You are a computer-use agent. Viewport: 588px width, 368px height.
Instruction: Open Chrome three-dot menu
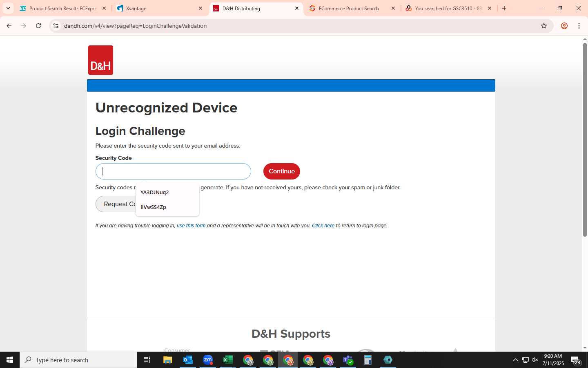tap(579, 26)
